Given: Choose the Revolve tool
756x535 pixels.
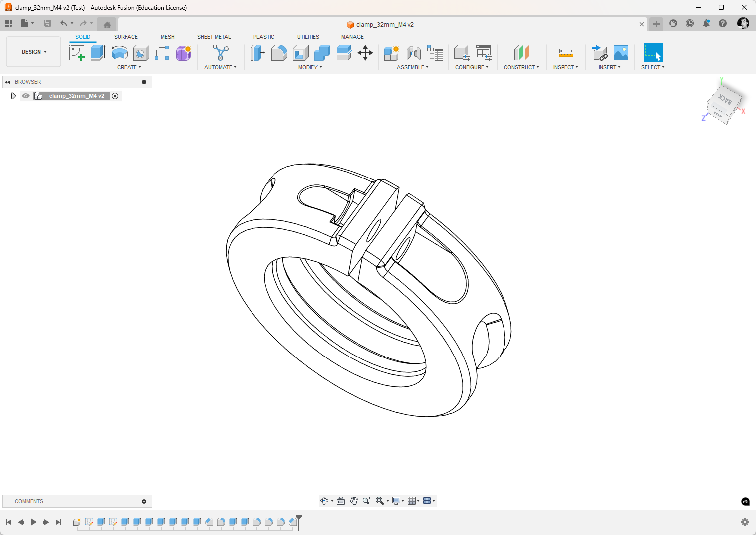Looking at the screenshot, I should point(119,52).
